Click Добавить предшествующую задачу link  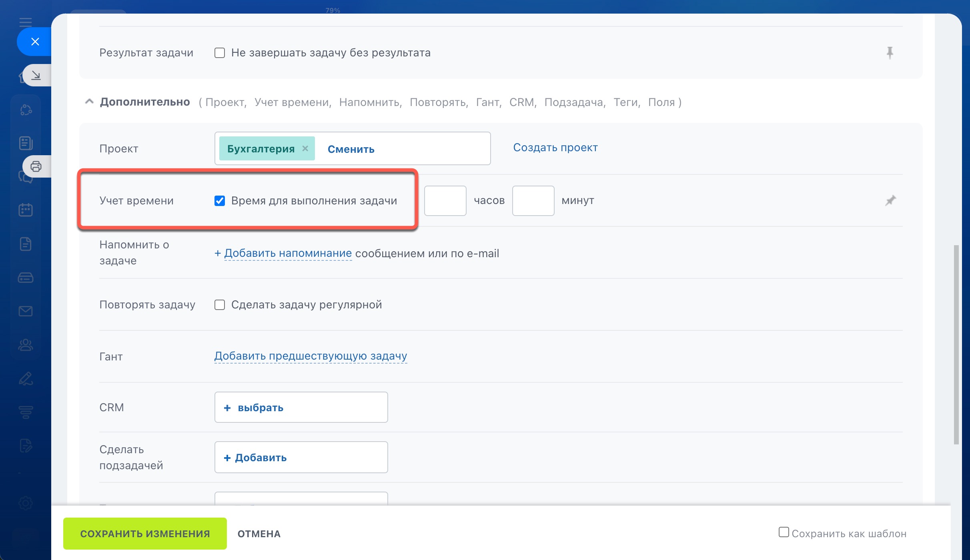pyautogui.click(x=311, y=356)
